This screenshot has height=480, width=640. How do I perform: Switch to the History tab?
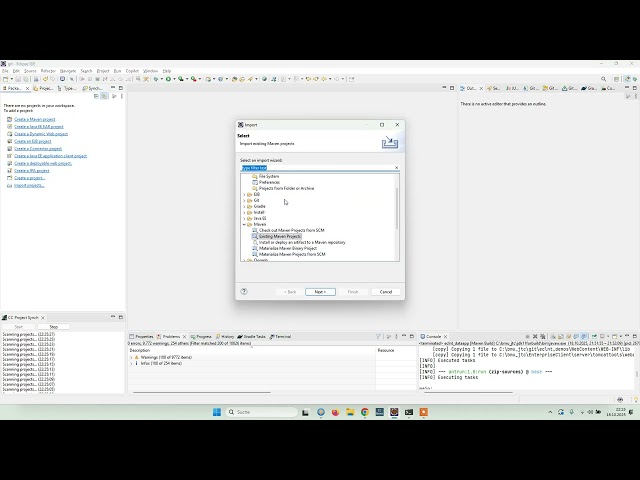pos(225,337)
